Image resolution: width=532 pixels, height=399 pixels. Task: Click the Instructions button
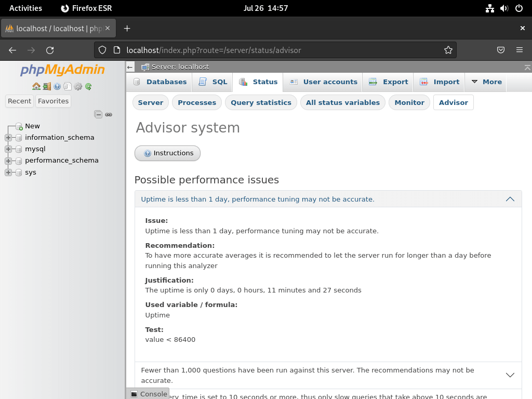(x=167, y=153)
